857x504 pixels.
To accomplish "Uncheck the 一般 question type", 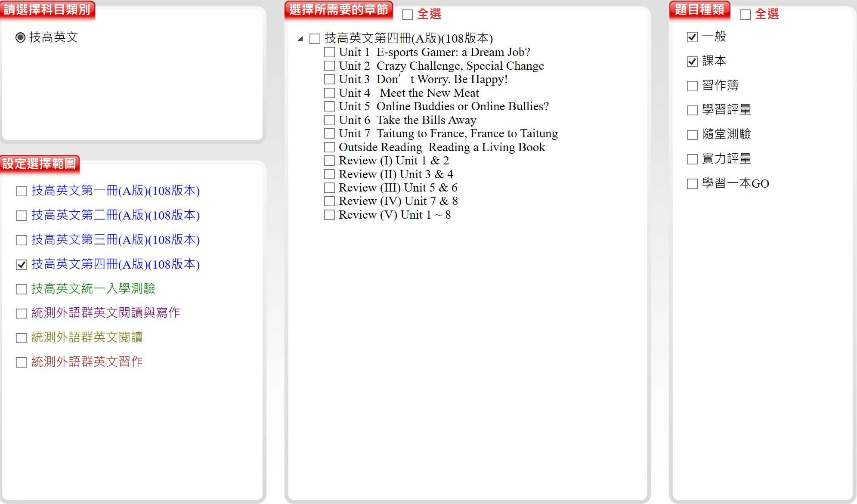I will coord(692,37).
